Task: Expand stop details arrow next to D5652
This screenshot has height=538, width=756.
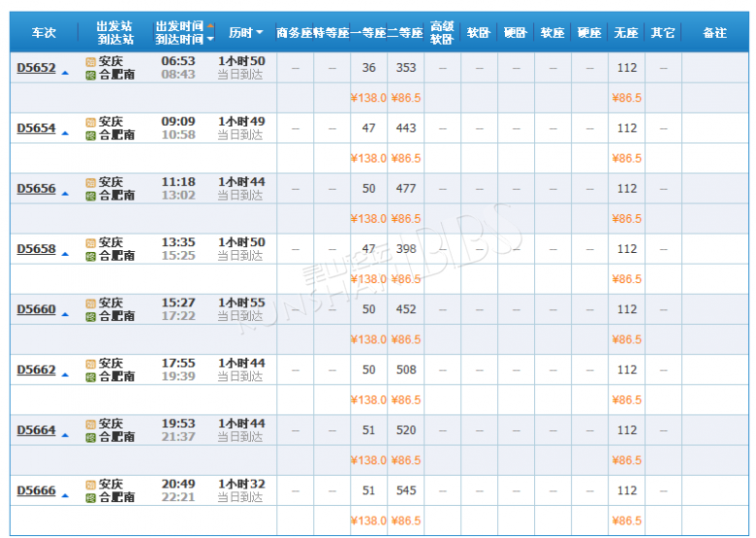Action: 65,71
